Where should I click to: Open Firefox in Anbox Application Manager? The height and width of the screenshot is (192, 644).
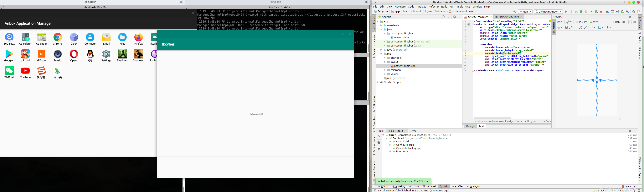pyautogui.click(x=138, y=39)
